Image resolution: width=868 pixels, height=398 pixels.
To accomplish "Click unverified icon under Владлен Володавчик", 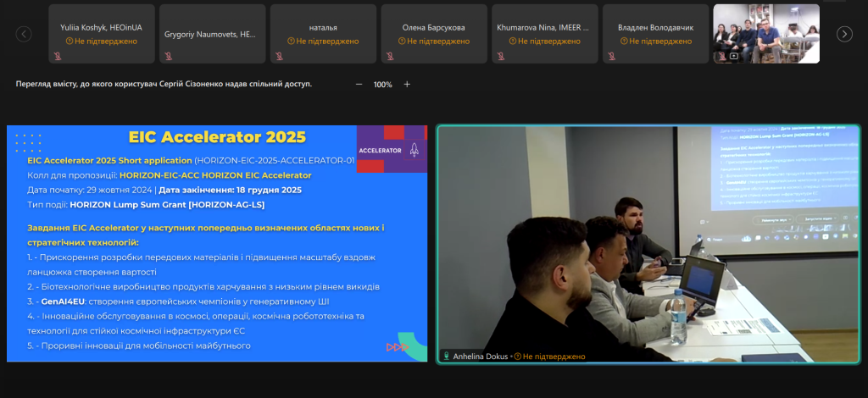I will click(623, 41).
